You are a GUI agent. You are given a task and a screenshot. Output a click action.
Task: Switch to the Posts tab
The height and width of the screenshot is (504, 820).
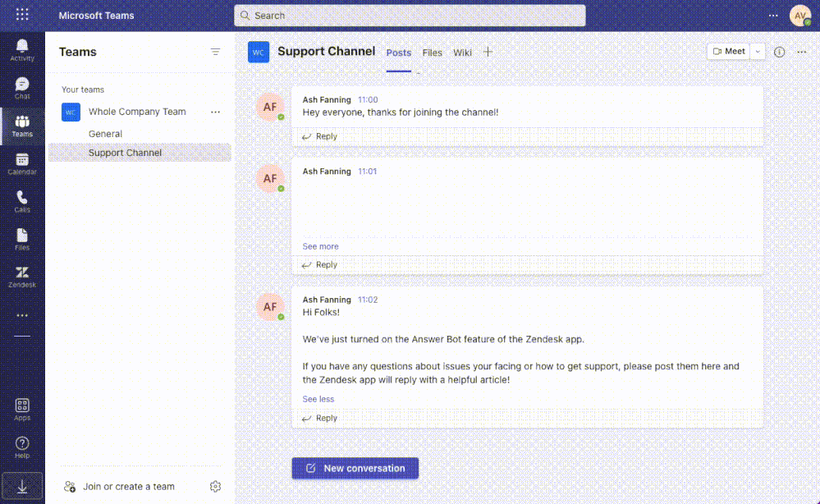click(x=398, y=53)
